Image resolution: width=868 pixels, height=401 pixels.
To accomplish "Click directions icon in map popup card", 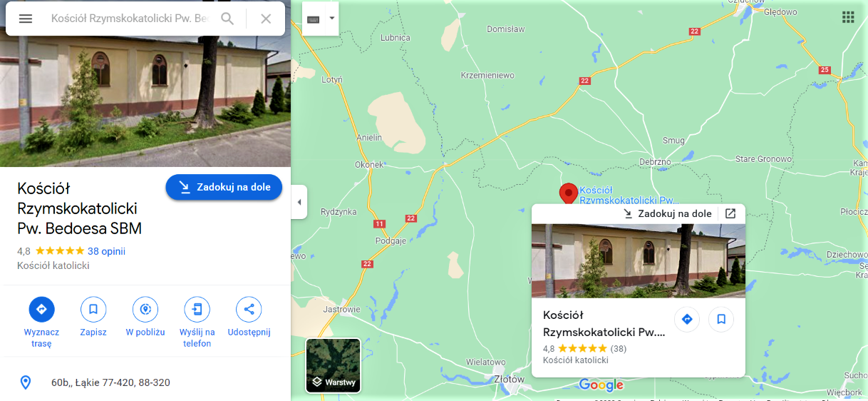I will coord(687,319).
